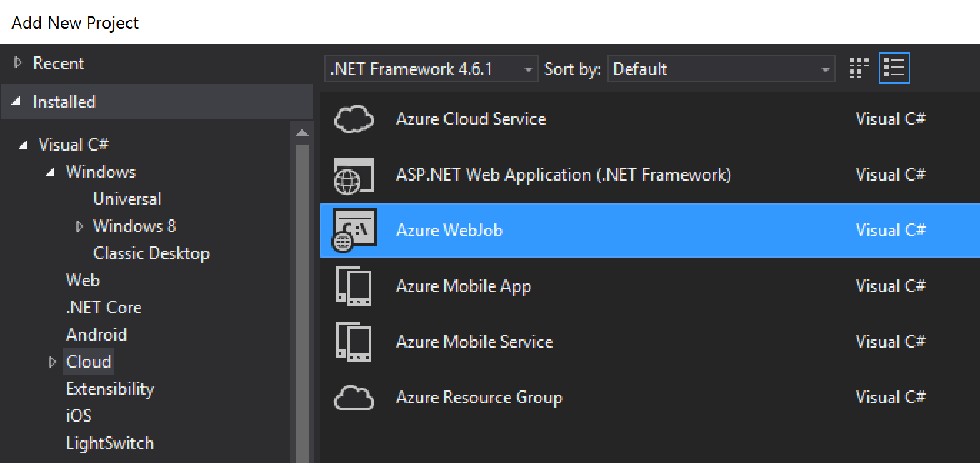Screen dimensions: 980x464
Task: Select the Web category
Action: (83, 281)
